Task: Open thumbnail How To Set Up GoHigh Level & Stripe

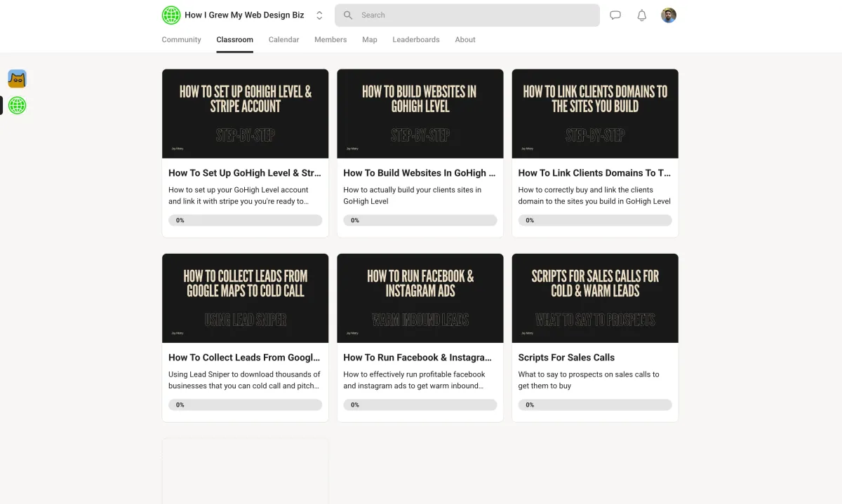Action: (x=245, y=114)
